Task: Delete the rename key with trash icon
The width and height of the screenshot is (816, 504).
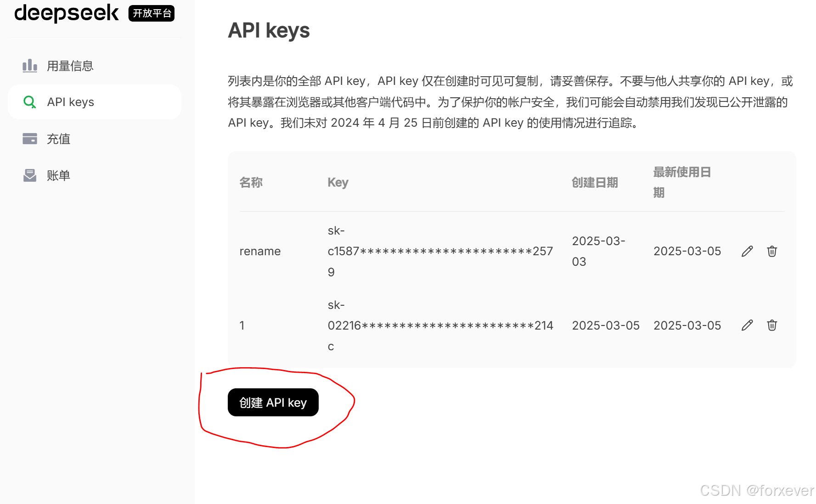Action: [772, 251]
